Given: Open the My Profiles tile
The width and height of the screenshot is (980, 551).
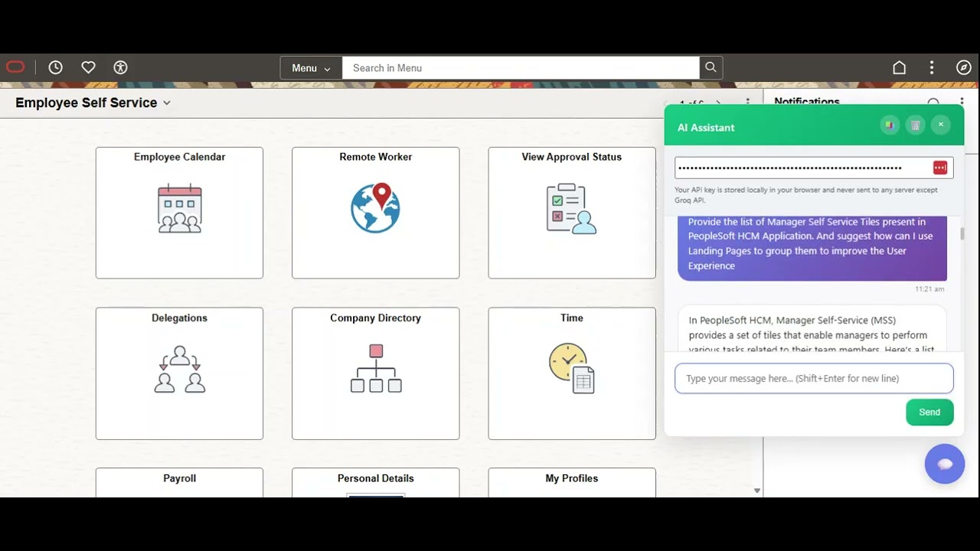Looking at the screenshot, I should click(572, 483).
